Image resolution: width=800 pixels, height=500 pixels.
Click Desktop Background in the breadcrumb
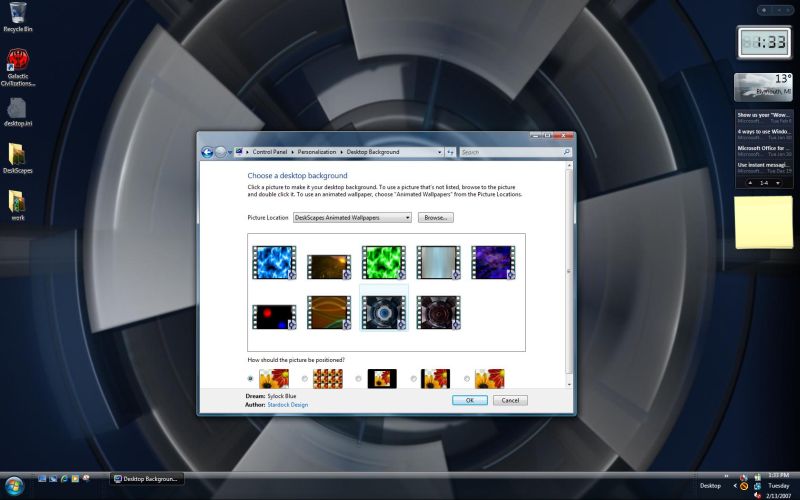373,152
